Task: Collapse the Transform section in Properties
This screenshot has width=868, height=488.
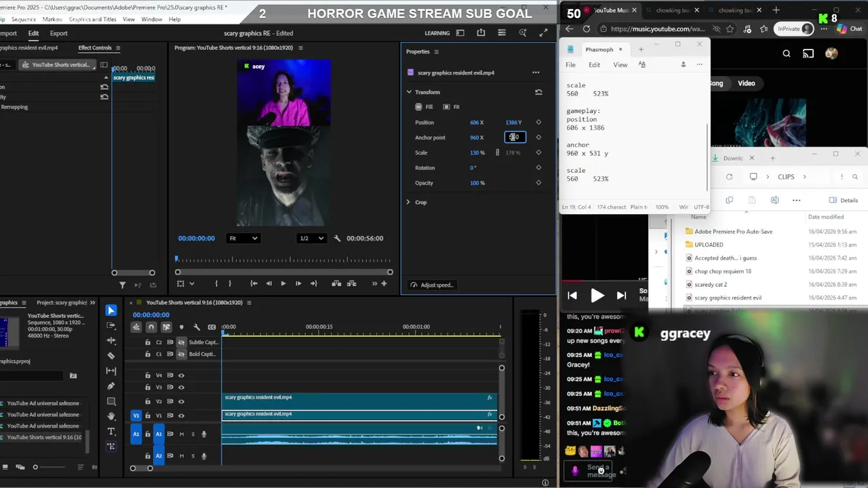Action: pos(409,92)
